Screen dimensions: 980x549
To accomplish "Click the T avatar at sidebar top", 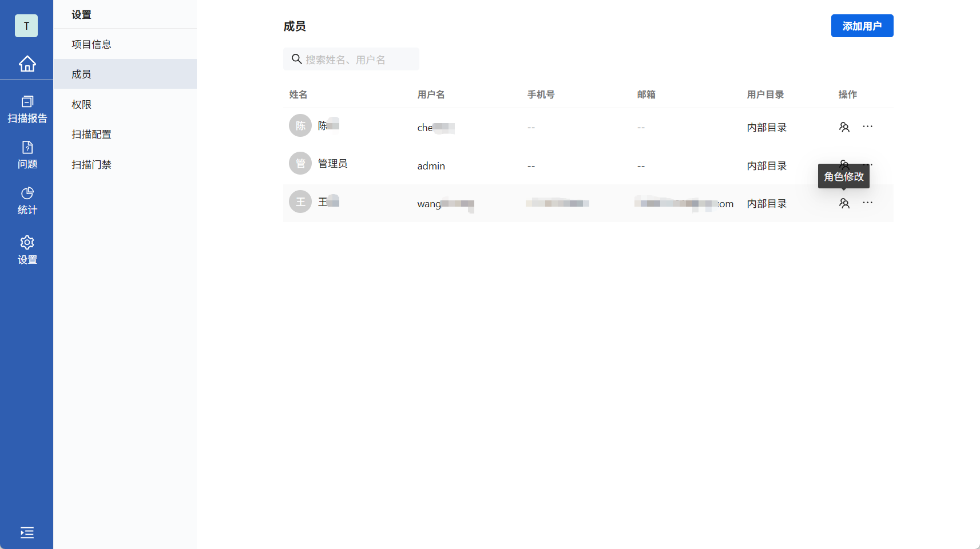I will pos(26,26).
